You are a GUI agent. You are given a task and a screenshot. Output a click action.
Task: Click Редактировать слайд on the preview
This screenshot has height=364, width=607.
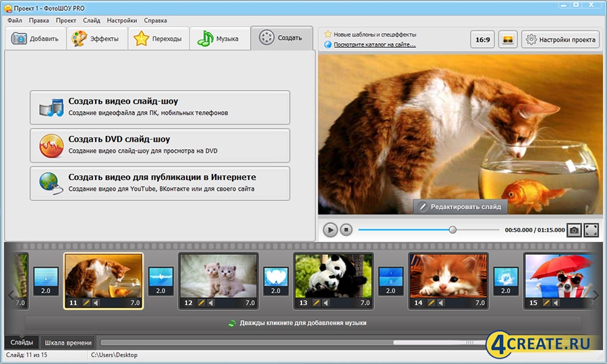coord(460,207)
